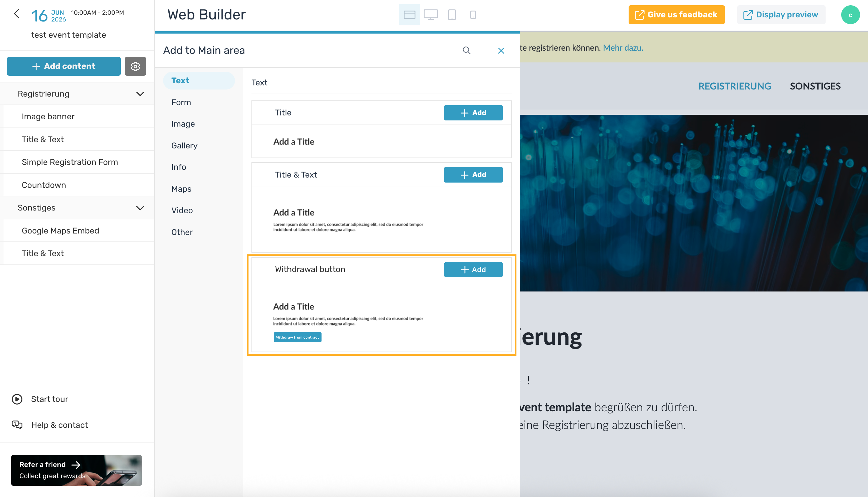The image size is (868, 497).
Task: Click Display preview button
Action: click(x=781, y=15)
